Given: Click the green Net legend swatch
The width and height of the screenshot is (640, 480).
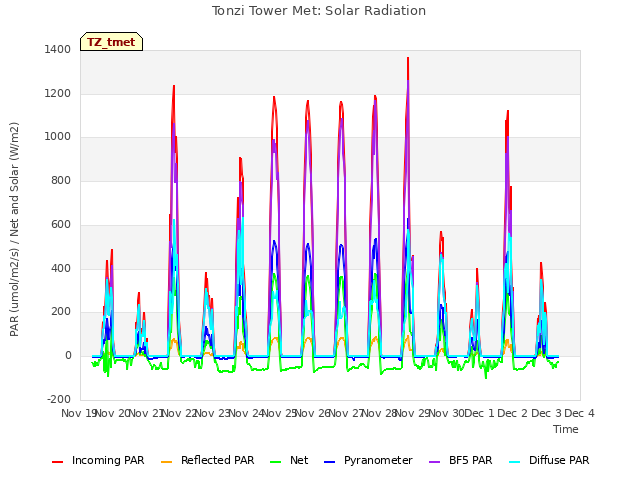Looking at the screenshot, I should click(276, 462).
